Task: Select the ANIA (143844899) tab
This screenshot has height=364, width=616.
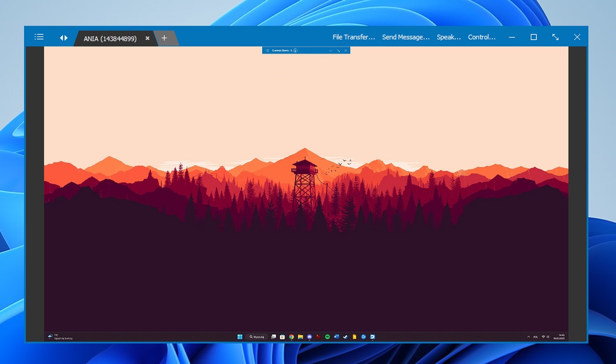Action: (110, 39)
